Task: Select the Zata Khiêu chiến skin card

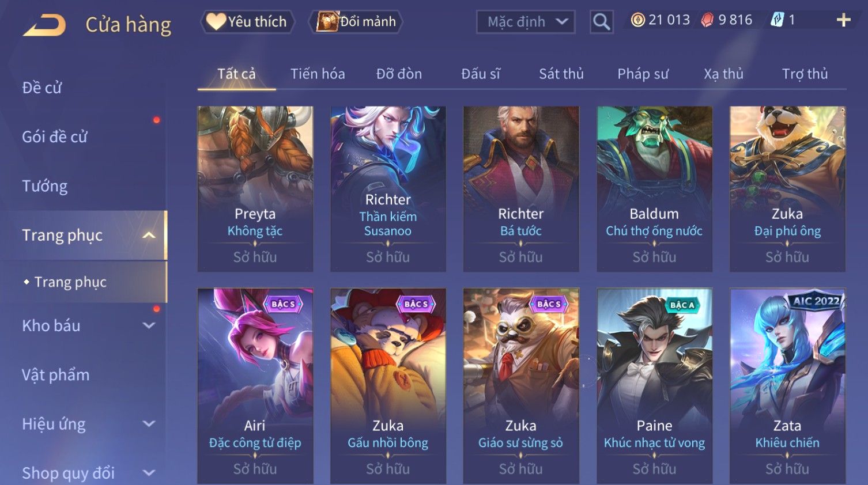Action: click(x=787, y=386)
